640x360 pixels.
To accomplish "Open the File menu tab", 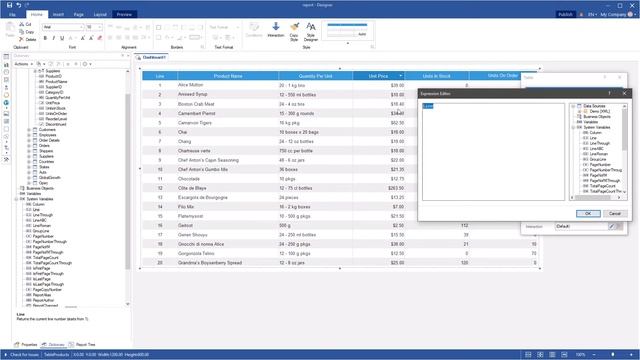I will 12,14.
